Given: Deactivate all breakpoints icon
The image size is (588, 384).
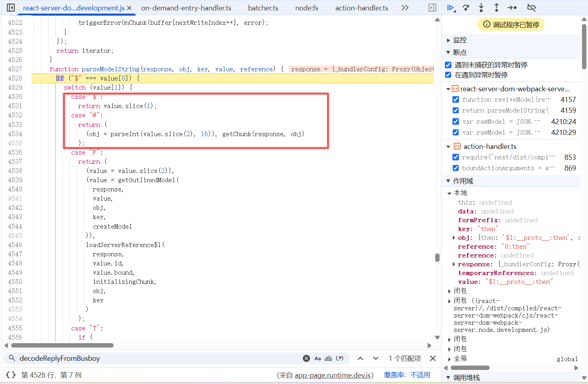Looking at the screenshot, I should coord(531,8).
